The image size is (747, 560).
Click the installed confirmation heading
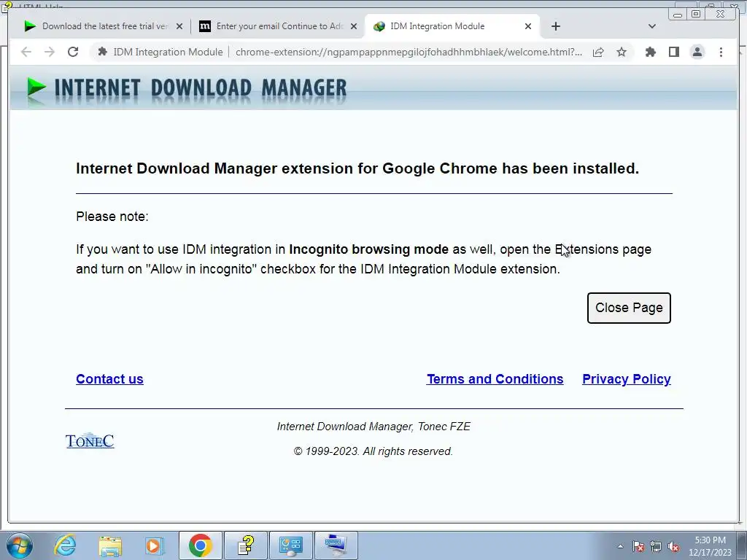[357, 168]
